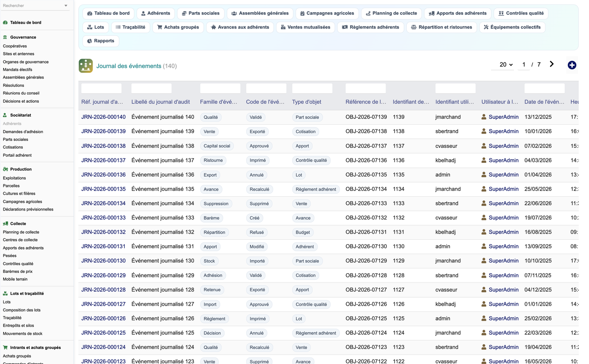This screenshot has width=589, height=364.
Task: Sort by Code de l'événement column header
Action: pos(265,102)
